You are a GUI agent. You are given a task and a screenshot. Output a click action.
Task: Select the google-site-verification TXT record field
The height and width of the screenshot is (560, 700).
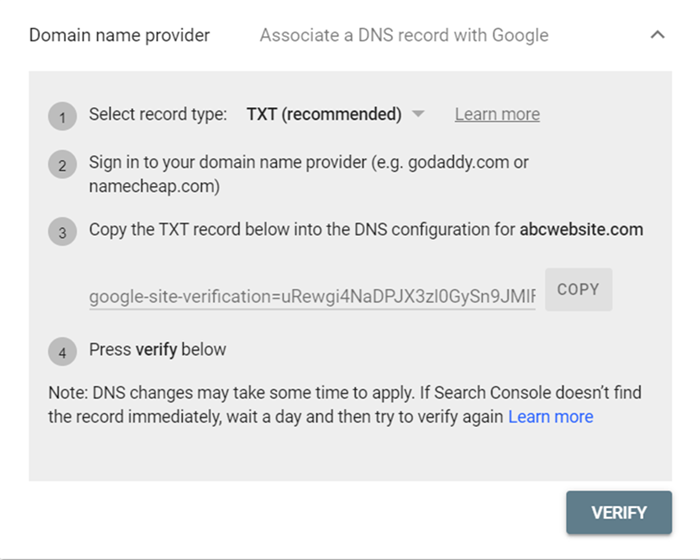point(312,296)
